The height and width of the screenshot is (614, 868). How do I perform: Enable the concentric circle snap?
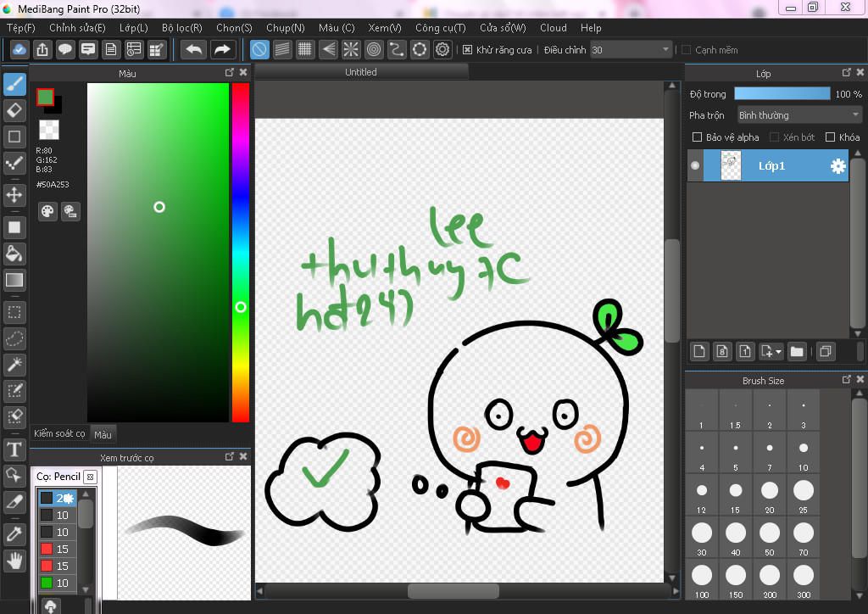click(x=374, y=50)
